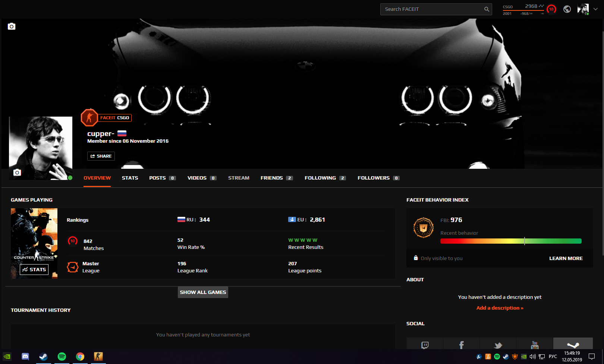
Task: Click the Win Rate value 52
Action: (180, 240)
